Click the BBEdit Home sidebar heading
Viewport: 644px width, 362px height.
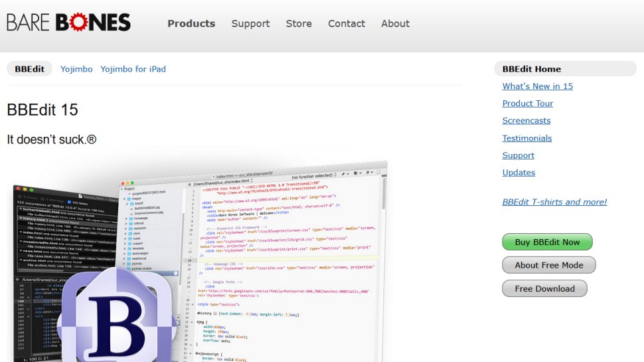pyautogui.click(x=565, y=68)
